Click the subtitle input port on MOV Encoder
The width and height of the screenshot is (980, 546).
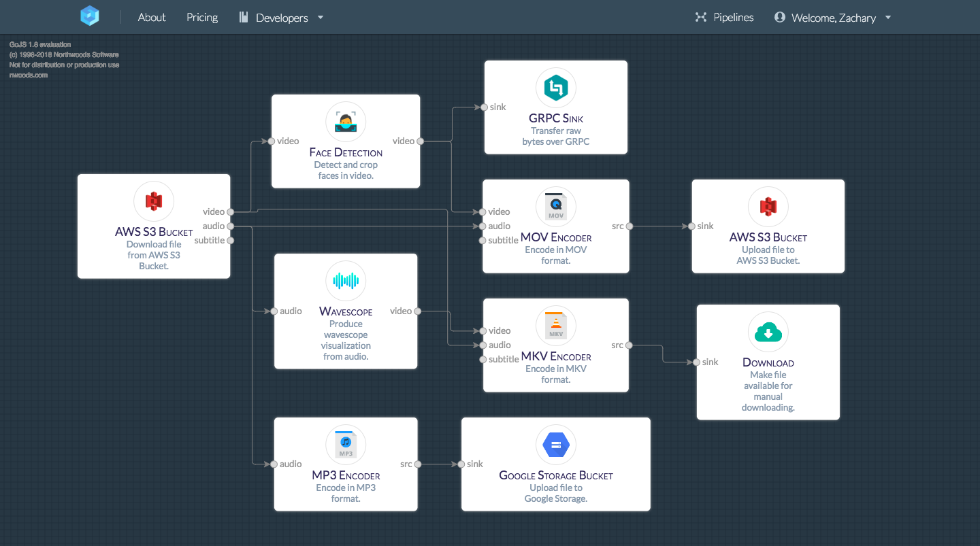[x=483, y=240]
